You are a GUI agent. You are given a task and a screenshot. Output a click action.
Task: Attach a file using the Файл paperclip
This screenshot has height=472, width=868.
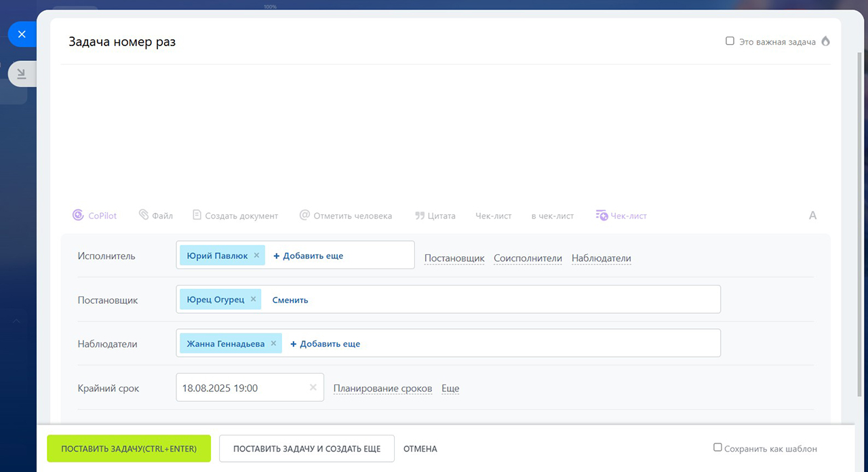(155, 216)
